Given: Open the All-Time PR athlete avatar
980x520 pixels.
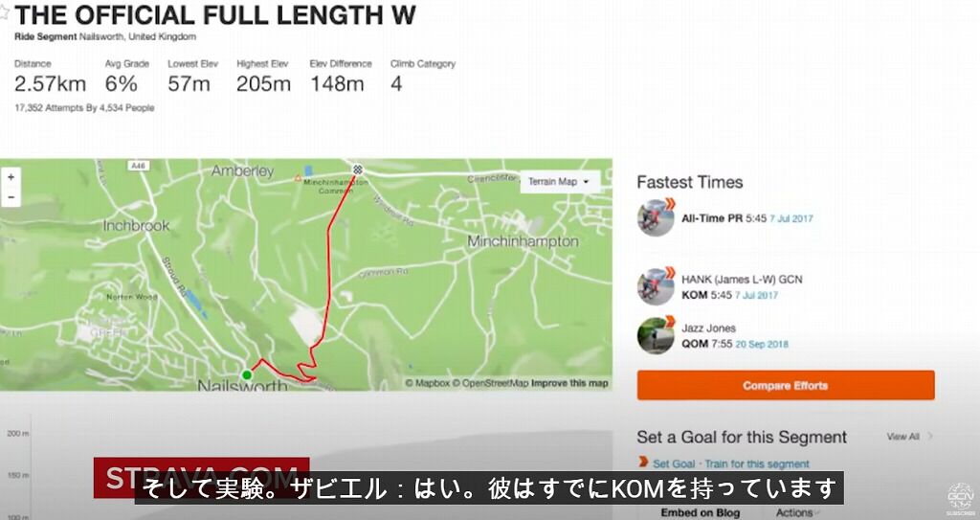Looking at the screenshot, I should pyautogui.click(x=656, y=217).
